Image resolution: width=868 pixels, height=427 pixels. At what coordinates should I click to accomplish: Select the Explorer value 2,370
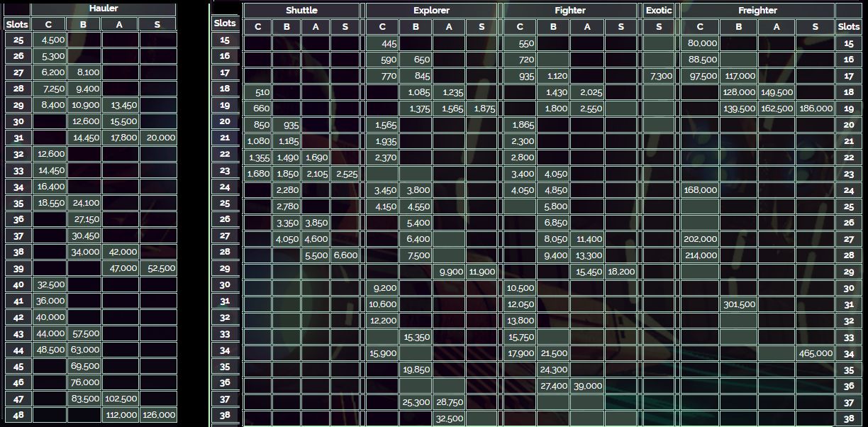point(382,157)
